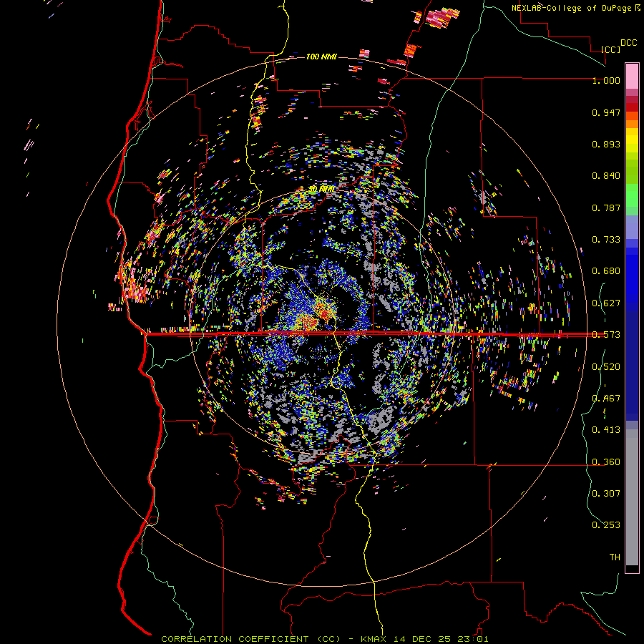Select the 0.840 scale value
The height and width of the screenshot is (644, 644).
pyautogui.click(x=606, y=176)
